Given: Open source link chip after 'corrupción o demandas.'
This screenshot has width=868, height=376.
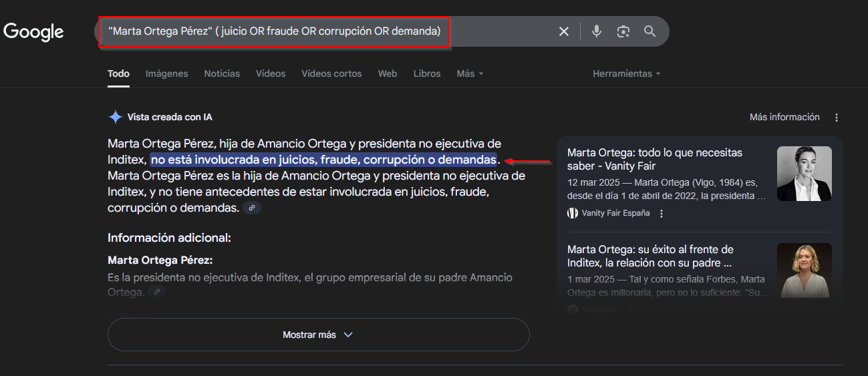Looking at the screenshot, I should [x=252, y=208].
